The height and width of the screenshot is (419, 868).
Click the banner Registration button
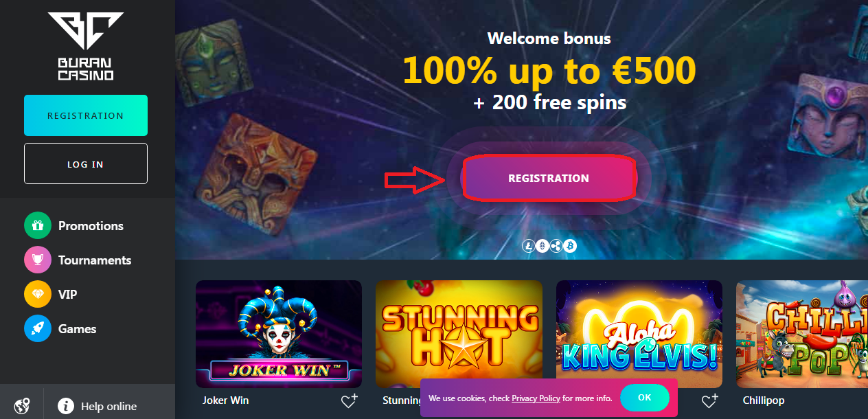(x=549, y=178)
